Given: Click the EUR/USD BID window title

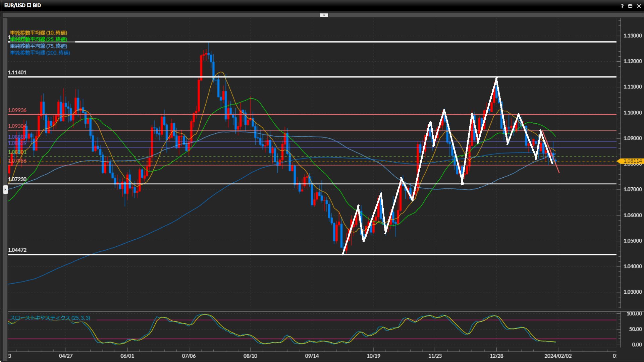Looking at the screenshot, I should point(22,5).
